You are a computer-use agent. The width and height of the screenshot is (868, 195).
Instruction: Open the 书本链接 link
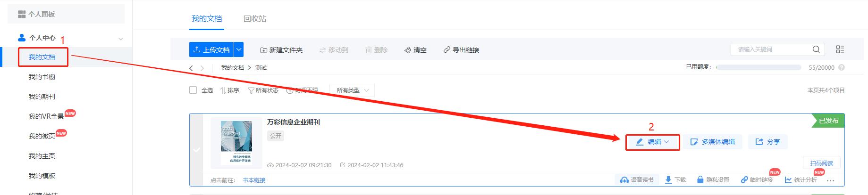tap(254, 180)
